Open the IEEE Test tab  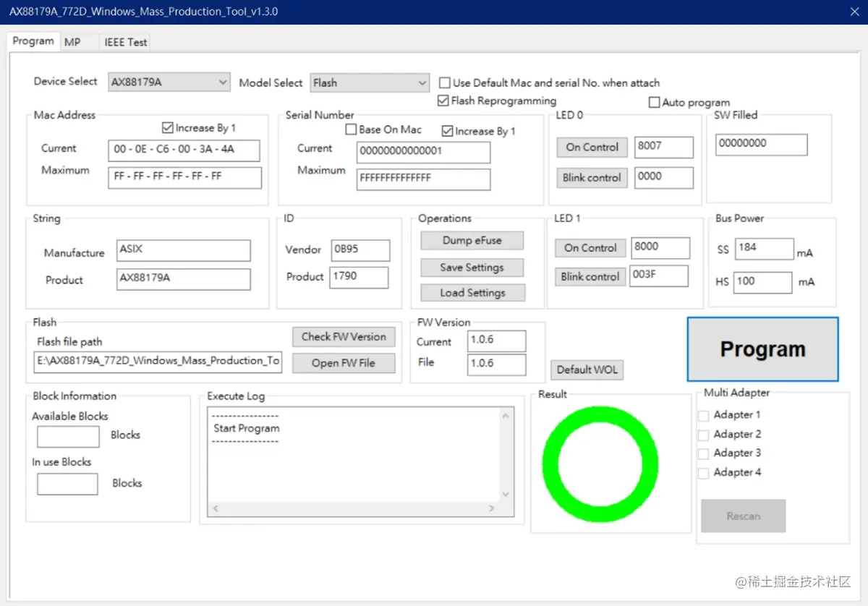[x=125, y=43]
